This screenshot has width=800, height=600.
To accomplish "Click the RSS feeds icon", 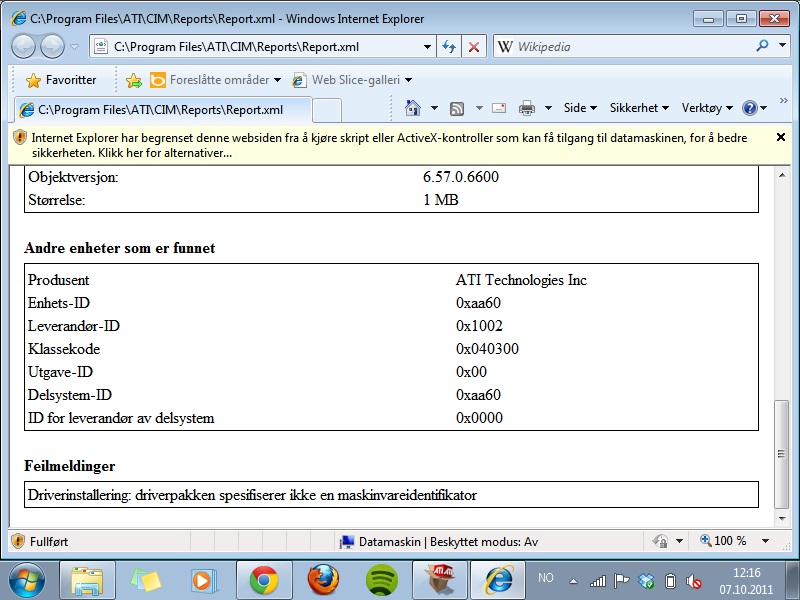I will click(x=457, y=108).
